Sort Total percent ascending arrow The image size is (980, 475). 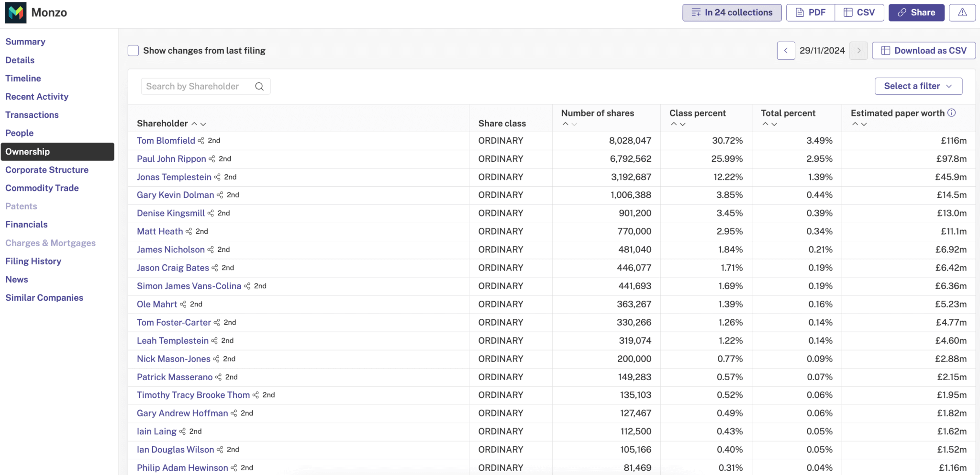[765, 124]
